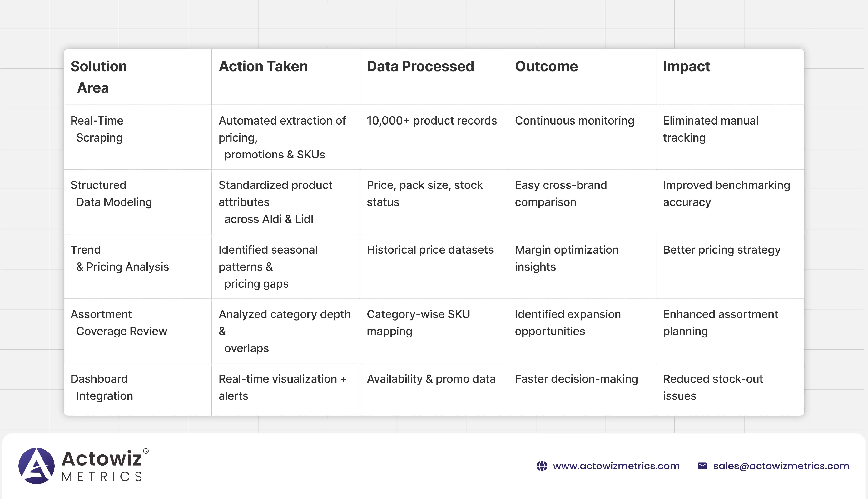Select the Structured Data Modeling cell
868x499 pixels.
point(111,194)
